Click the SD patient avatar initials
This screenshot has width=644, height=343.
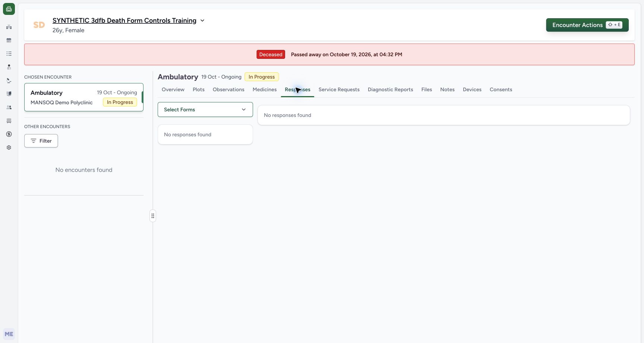coord(39,25)
